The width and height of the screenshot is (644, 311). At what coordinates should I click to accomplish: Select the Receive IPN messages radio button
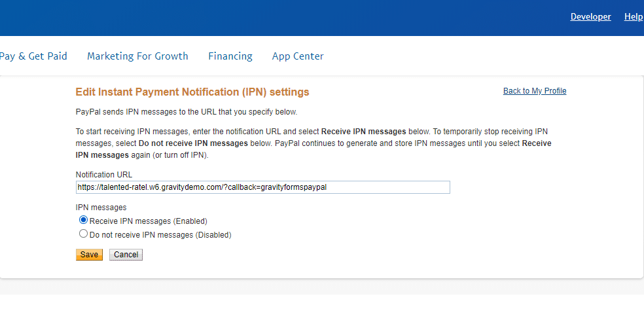83,221
